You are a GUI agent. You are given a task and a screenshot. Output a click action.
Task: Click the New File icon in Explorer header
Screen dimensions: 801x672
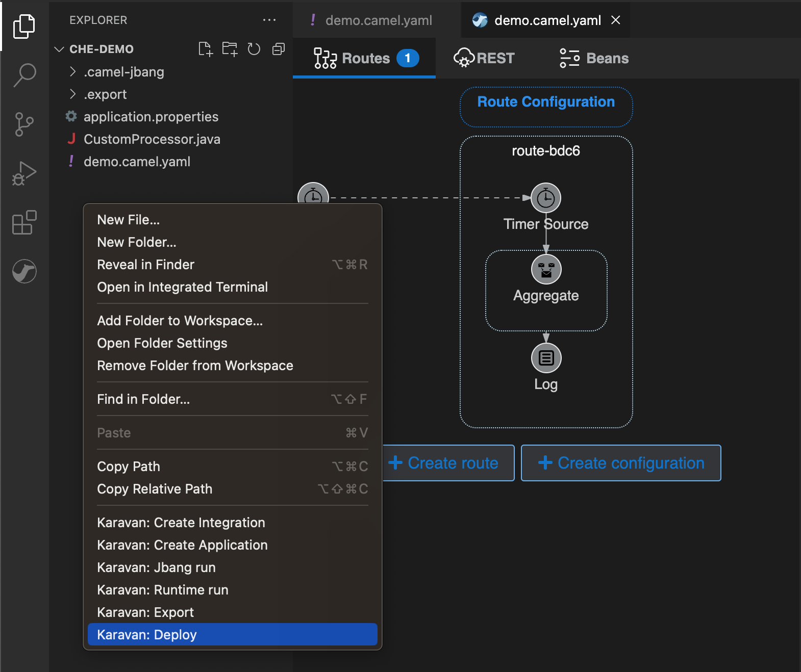pyautogui.click(x=205, y=49)
